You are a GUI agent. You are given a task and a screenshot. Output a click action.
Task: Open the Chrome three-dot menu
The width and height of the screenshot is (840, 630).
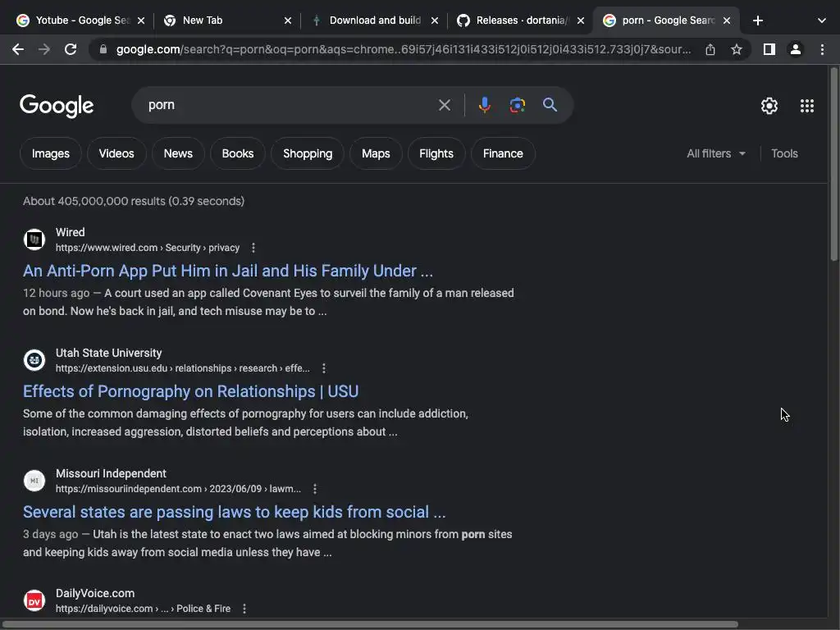(822, 49)
